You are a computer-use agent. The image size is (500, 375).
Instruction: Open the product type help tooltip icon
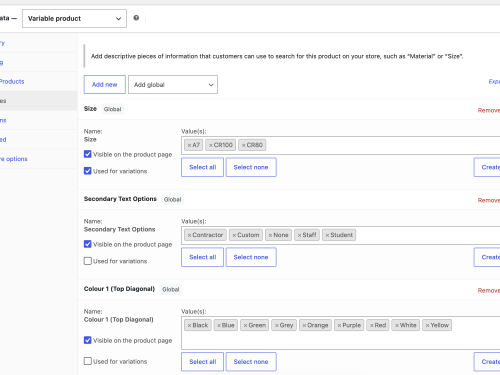pyautogui.click(x=136, y=18)
